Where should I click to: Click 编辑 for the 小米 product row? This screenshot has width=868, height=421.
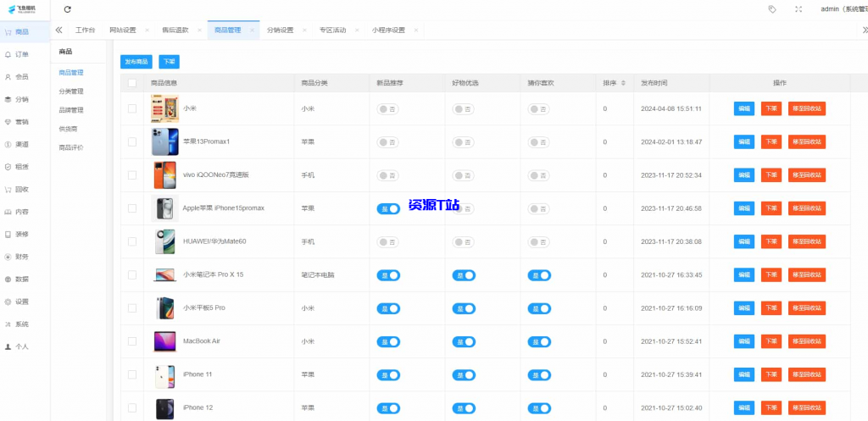coord(744,109)
